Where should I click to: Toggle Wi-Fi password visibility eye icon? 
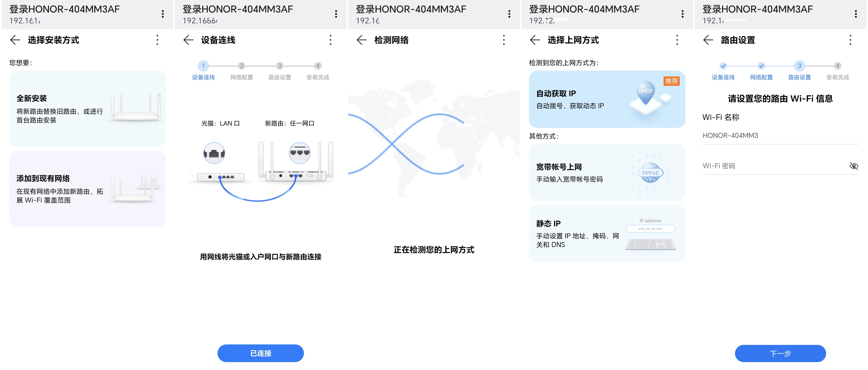tap(853, 166)
